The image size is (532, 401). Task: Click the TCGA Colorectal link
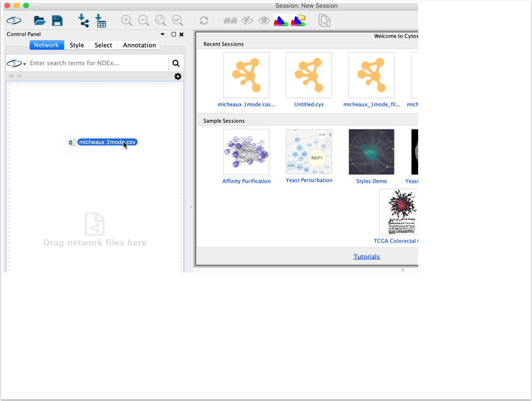396,241
